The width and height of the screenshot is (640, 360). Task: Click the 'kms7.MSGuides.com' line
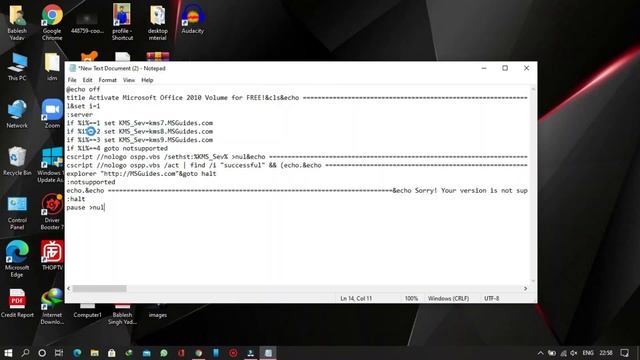[x=140, y=123]
